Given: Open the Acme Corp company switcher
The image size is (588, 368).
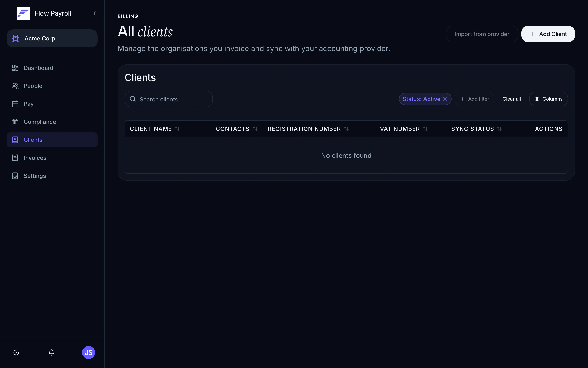Looking at the screenshot, I should pos(52,38).
